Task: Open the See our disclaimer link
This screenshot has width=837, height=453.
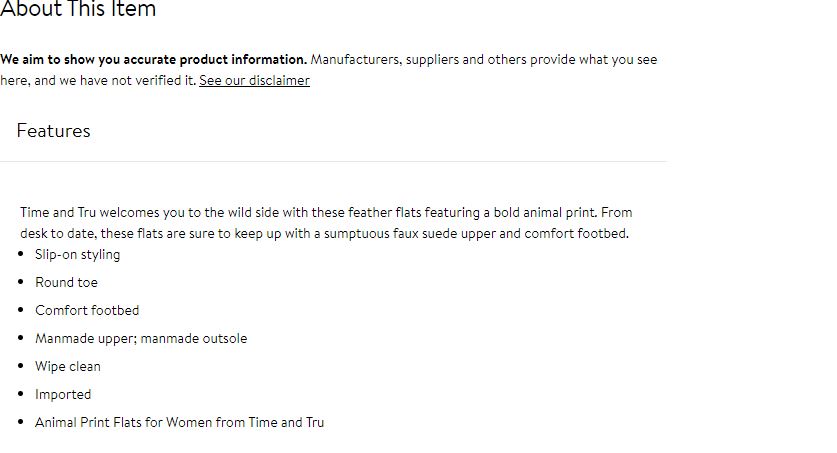Action: (x=254, y=81)
